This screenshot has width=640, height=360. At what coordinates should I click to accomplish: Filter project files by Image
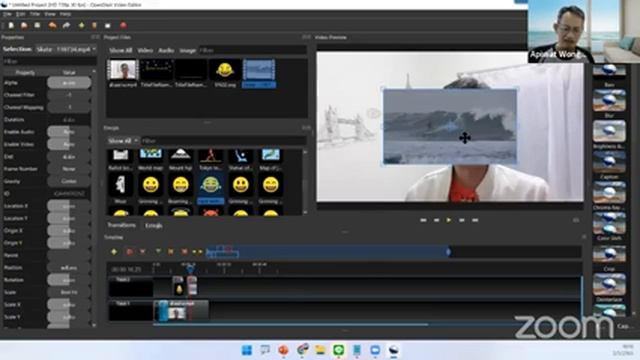[x=187, y=50]
